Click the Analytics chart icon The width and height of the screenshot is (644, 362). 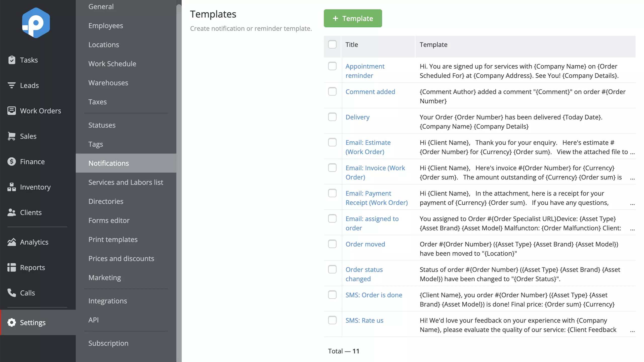(x=12, y=242)
